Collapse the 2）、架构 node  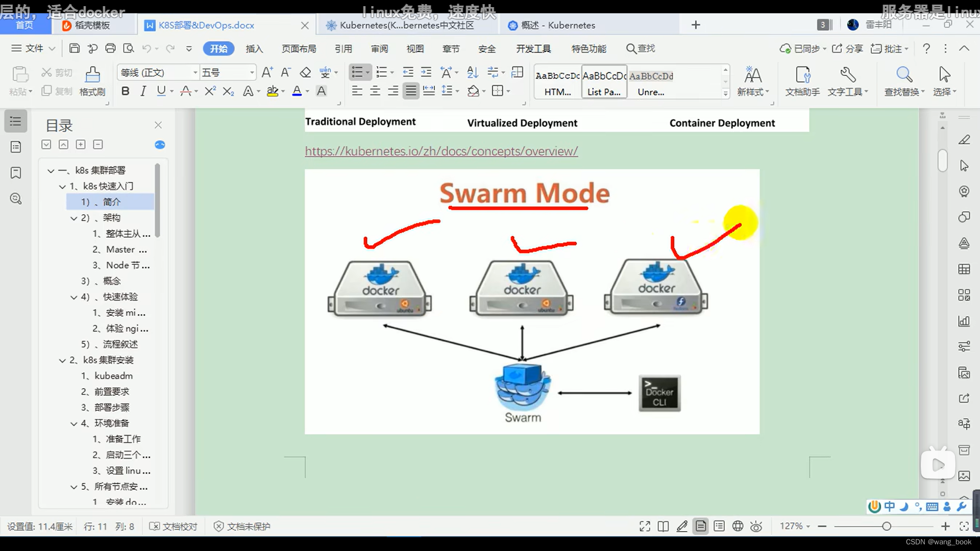click(x=74, y=218)
